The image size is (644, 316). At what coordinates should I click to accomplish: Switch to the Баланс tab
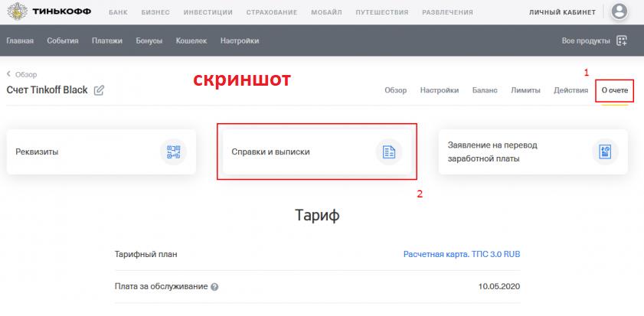485,90
